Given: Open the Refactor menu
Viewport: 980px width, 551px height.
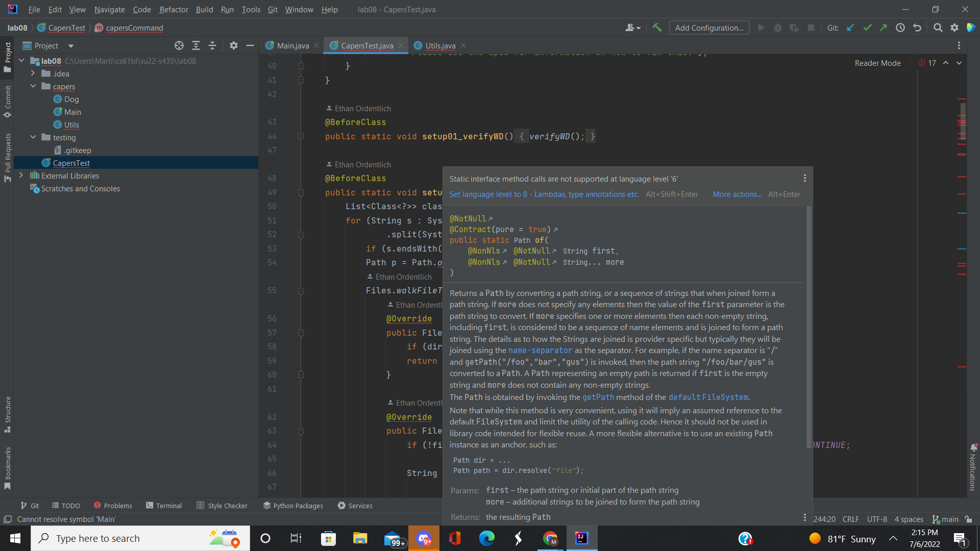Looking at the screenshot, I should 174,9.
